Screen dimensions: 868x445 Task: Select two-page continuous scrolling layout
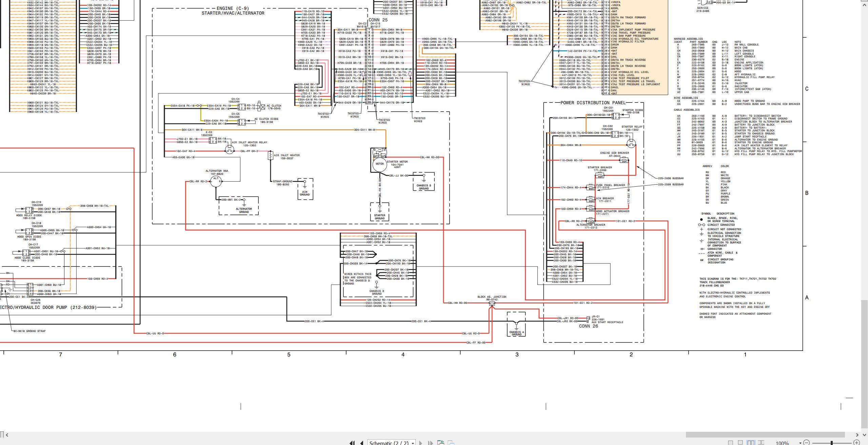click(761, 443)
